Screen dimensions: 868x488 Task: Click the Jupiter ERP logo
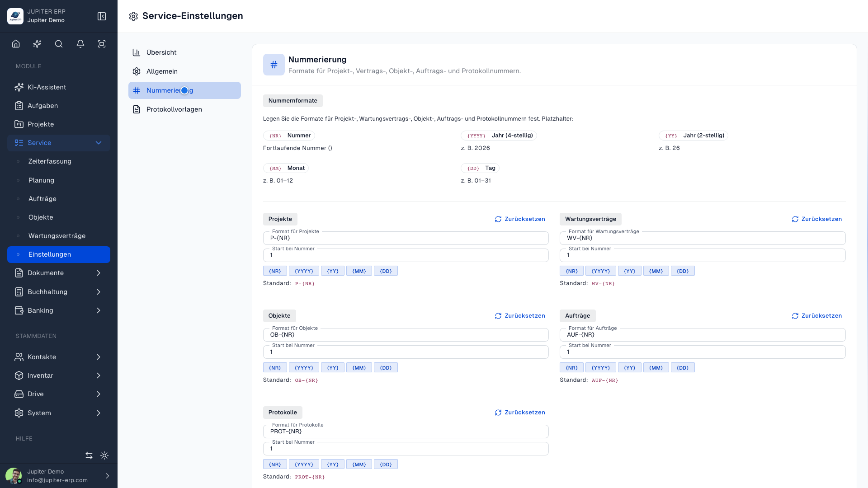point(15,16)
